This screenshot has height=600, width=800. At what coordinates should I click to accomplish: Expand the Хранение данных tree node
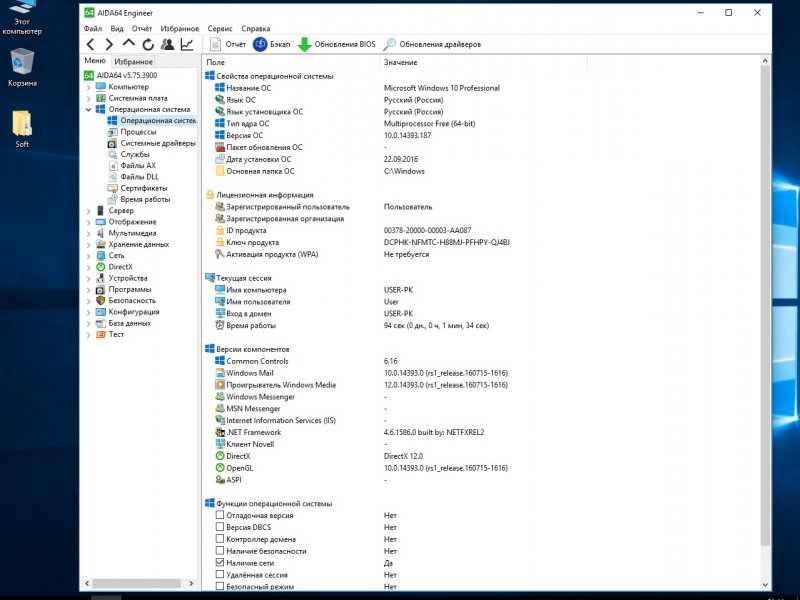click(88, 244)
